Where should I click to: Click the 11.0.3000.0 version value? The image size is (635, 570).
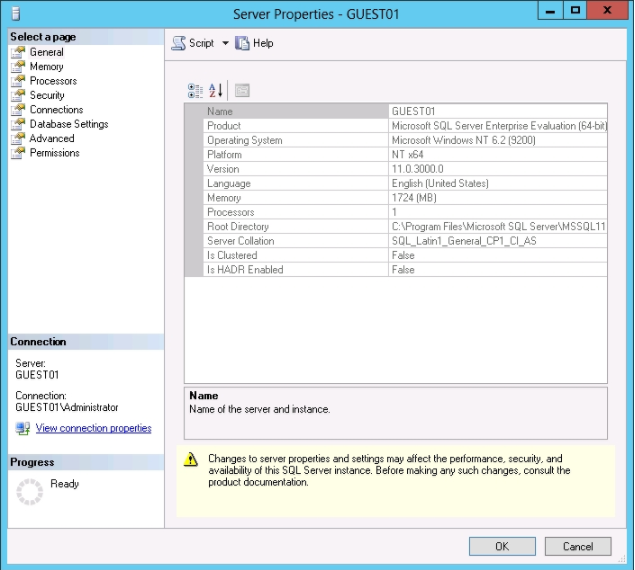click(x=418, y=169)
